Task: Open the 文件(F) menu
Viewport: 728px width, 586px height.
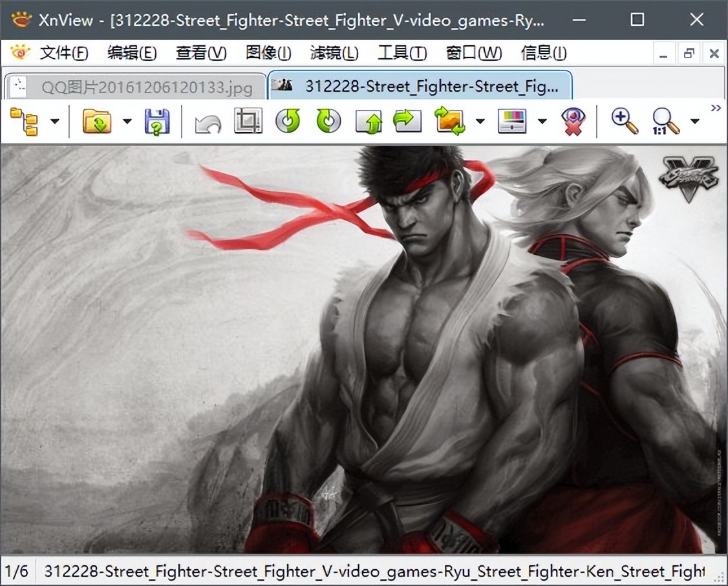Action: coord(64,53)
